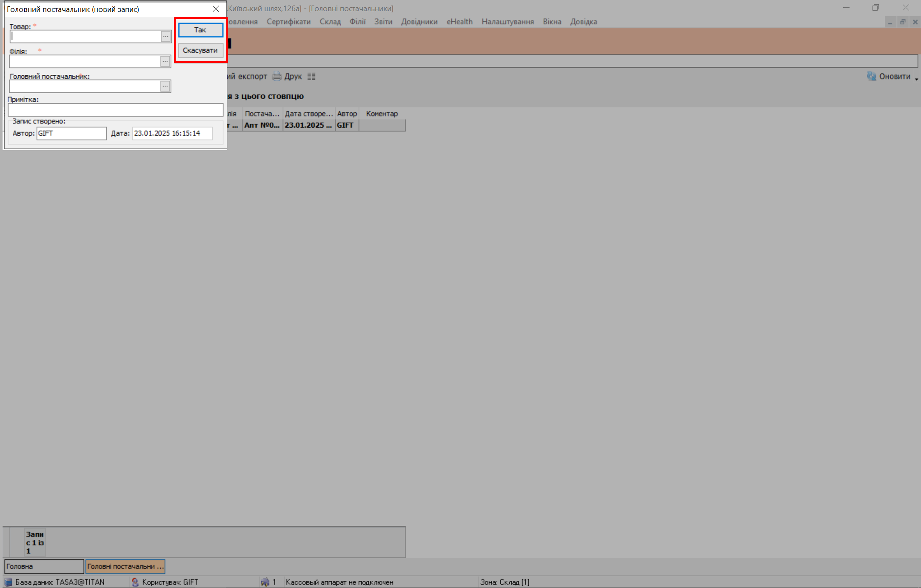
Task: Close the new record dialog
Action: pos(216,9)
